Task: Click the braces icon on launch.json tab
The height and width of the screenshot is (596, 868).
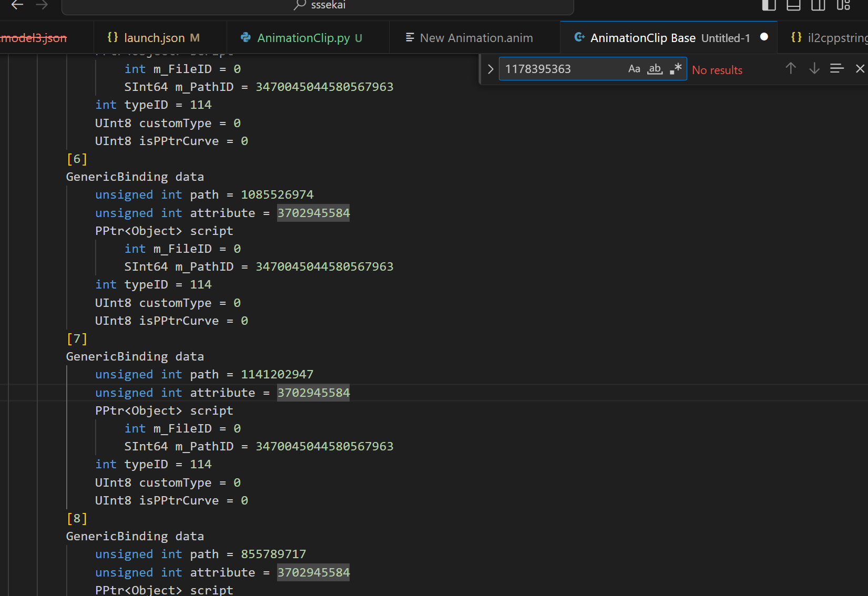Action: pos(113,37)
